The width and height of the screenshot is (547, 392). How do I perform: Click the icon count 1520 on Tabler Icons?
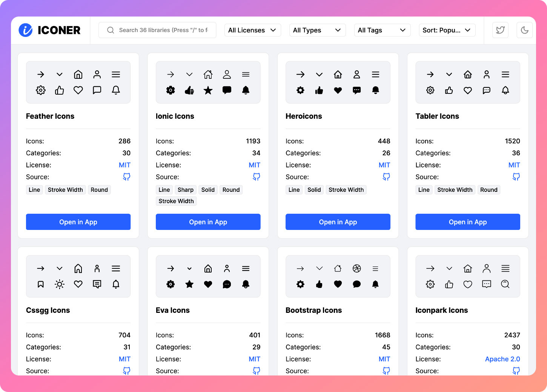click(x=512, y=141)
